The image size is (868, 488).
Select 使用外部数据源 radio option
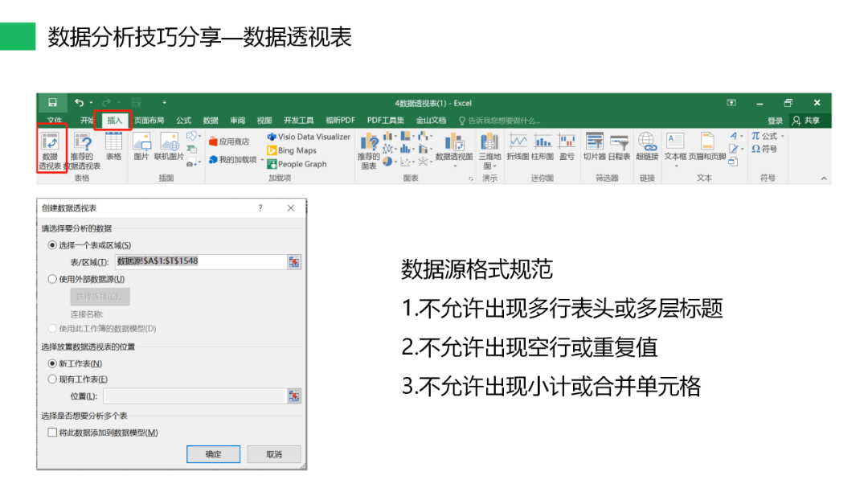(53, 279)
